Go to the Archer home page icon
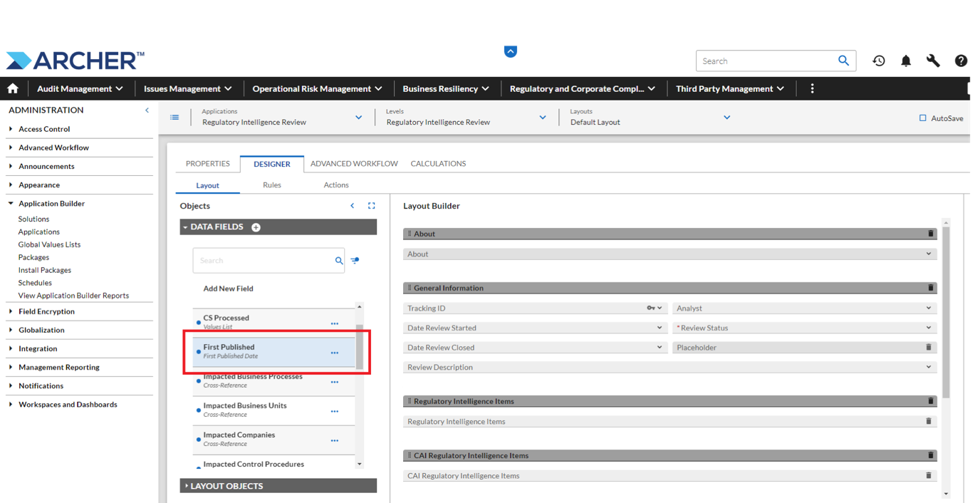 click(x=13, y=88)
